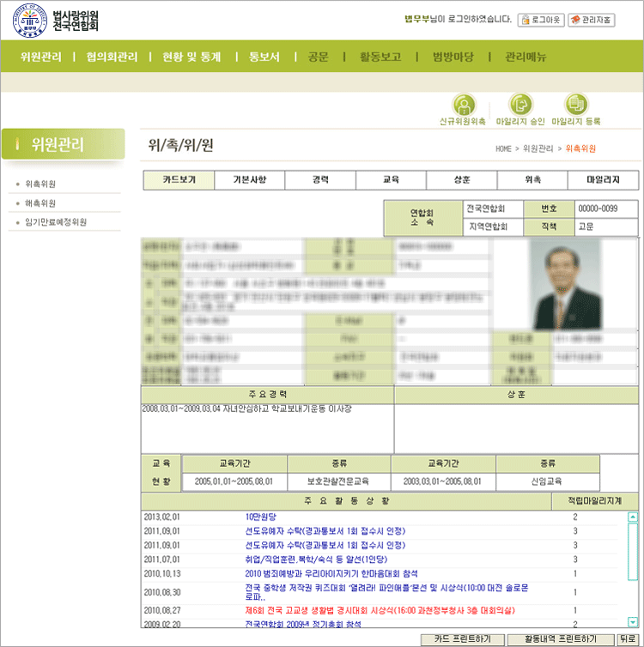Switch to the 마일리지 tab
Image resolution: width=644 pixels, height=647 pixels.
tap(604, 180)
